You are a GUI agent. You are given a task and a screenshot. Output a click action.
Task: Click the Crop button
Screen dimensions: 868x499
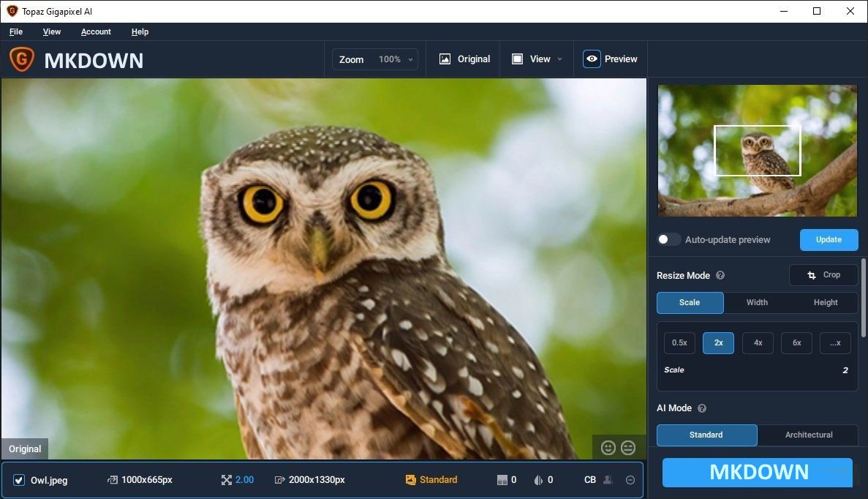click(823, 274)
